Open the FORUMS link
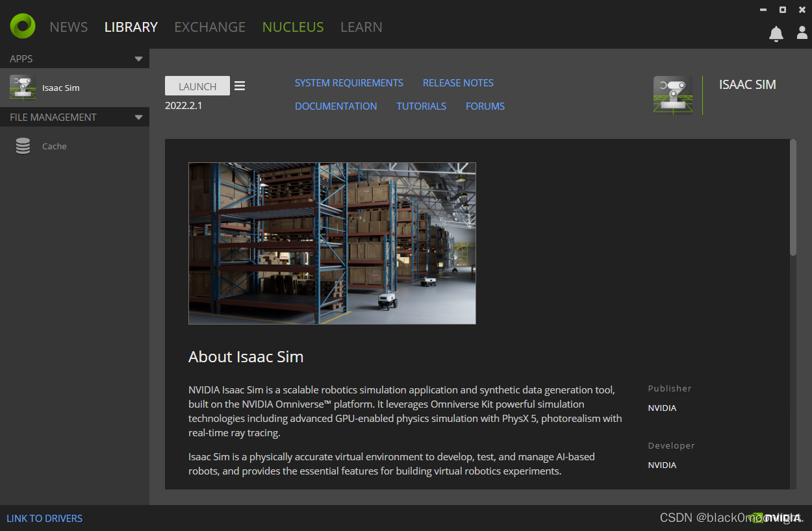Viewport: 812px width, 531px height. (485, 106)
